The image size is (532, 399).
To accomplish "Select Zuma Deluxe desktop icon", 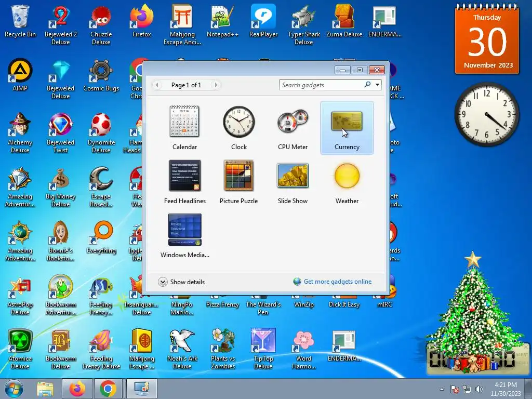I will [344, 21].
